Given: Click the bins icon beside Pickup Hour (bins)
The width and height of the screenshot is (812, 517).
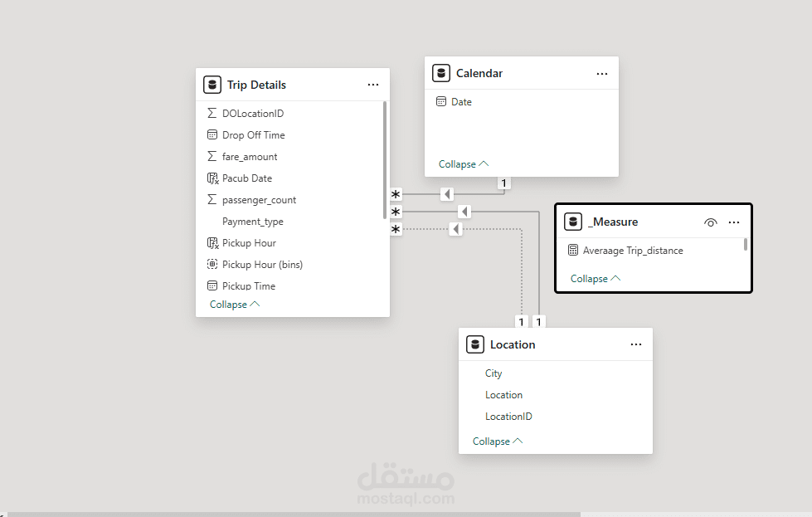Looking at the screenshot, I should pos(212,265).
